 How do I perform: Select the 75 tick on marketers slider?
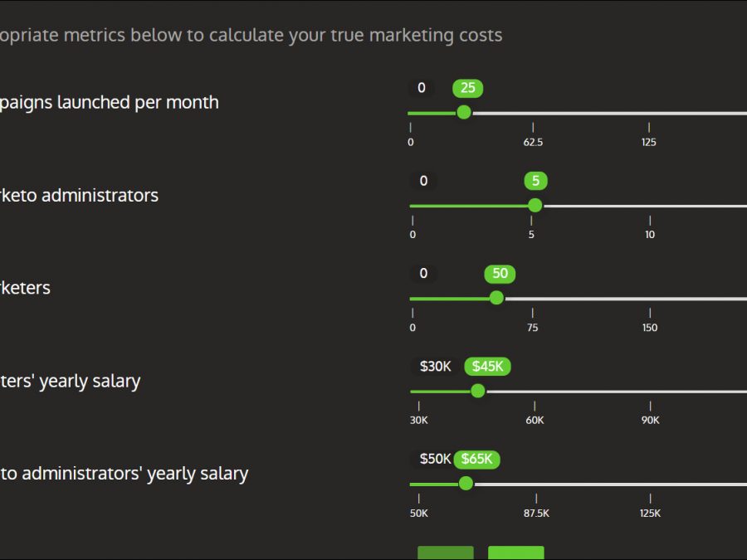coord(532,299)
